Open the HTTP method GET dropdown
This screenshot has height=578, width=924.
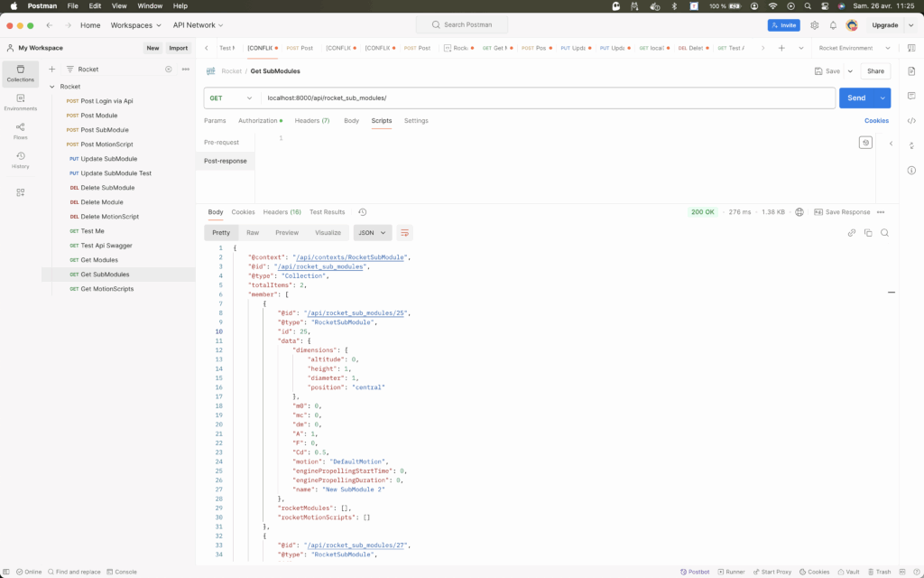click(x=231, y=98)
